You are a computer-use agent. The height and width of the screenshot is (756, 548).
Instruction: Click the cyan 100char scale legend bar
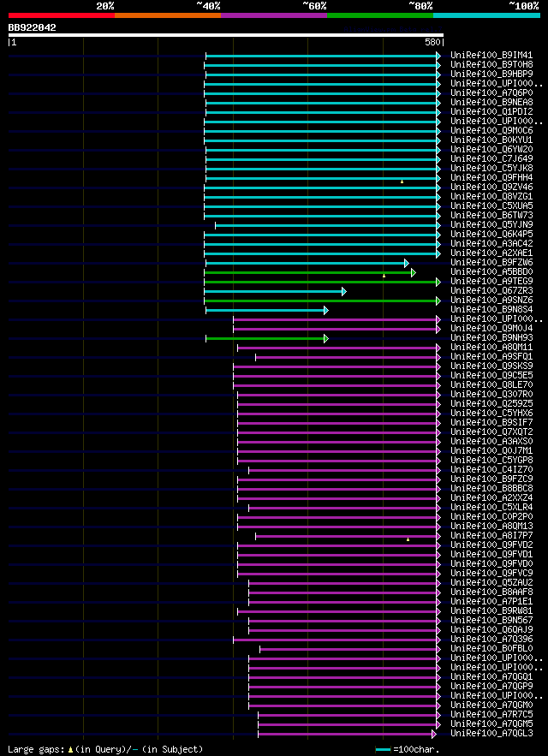click(x=383, y=750)
